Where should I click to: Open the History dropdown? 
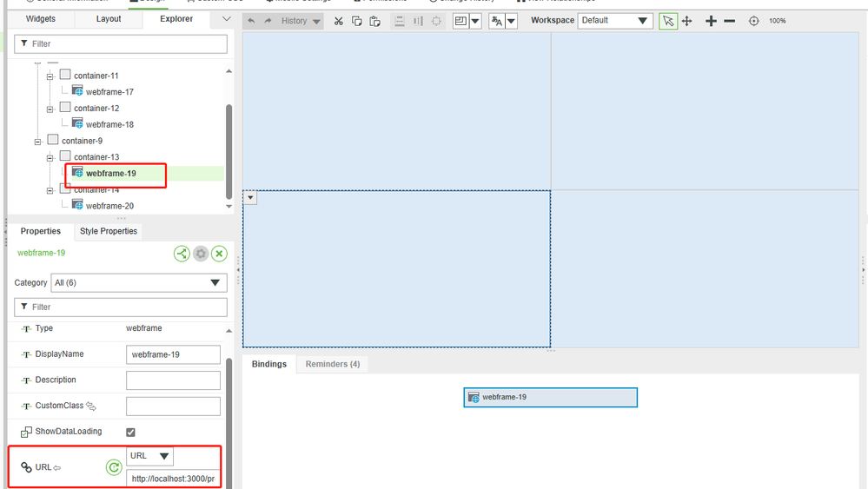[301, 21]
